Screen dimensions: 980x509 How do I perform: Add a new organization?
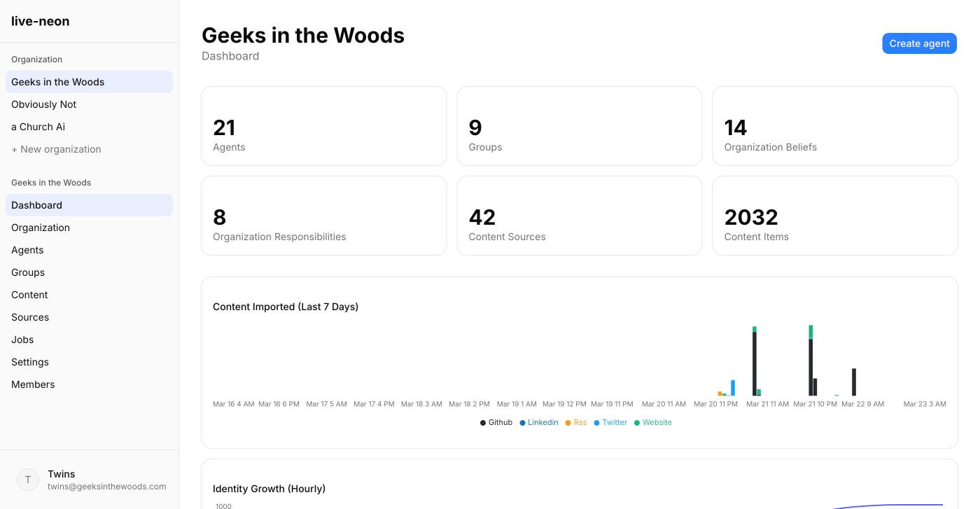(x=56, y=149)
